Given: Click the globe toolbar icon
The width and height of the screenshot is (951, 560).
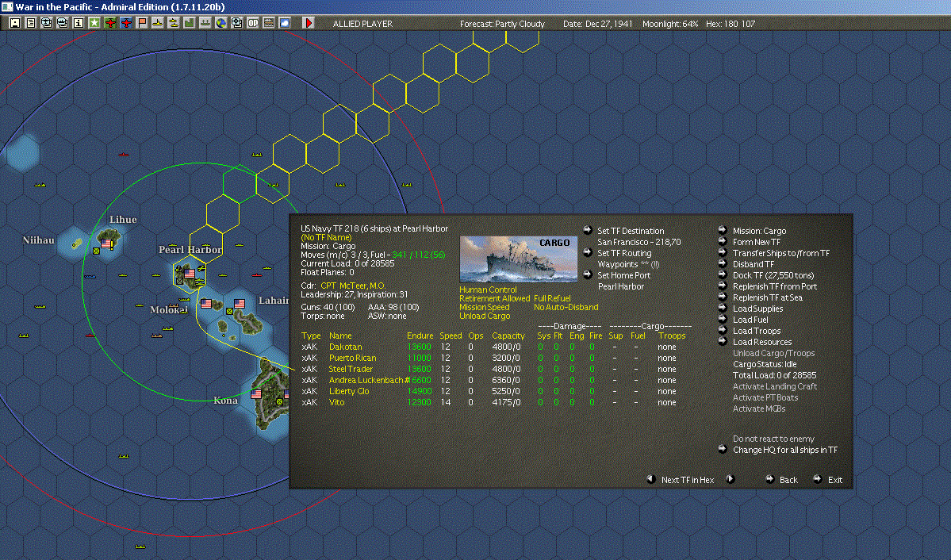Looking at the screenshot, I should tap(220, 23).
